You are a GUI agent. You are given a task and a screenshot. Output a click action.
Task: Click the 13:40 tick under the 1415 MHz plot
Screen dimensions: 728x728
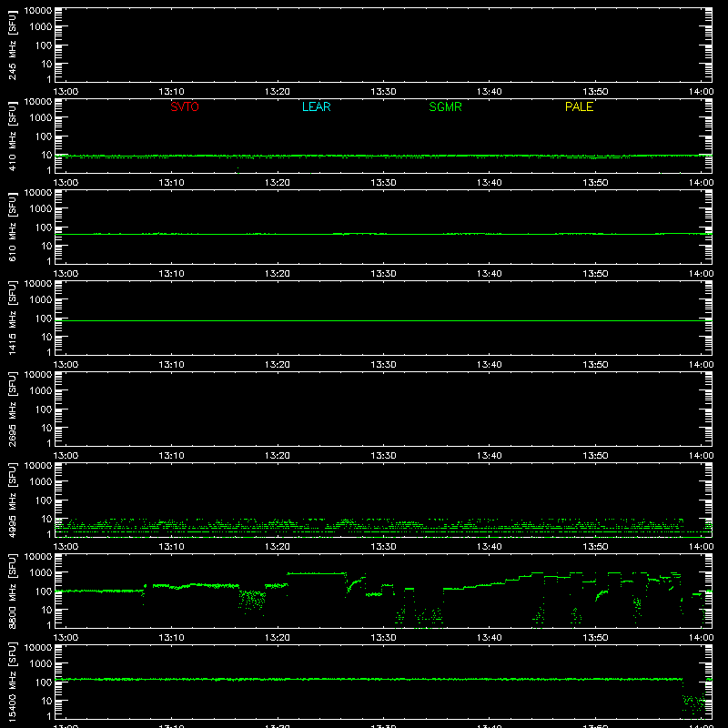tap(489, 365)
